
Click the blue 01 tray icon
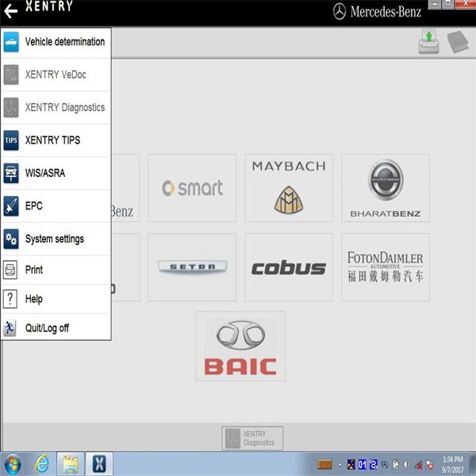click(x=363, y=464)
